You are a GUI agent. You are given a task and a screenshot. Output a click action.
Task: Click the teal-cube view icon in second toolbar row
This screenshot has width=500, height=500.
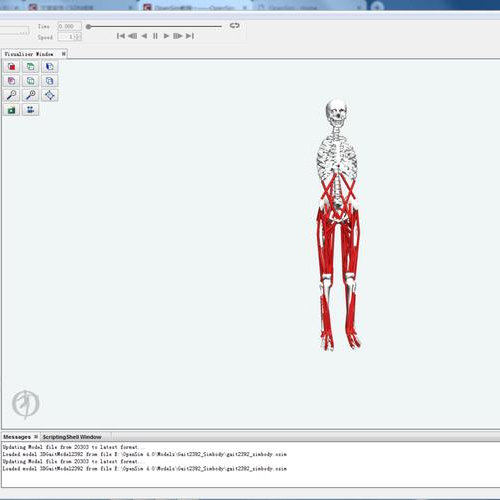pyautogui.click(x=30, y=81)
